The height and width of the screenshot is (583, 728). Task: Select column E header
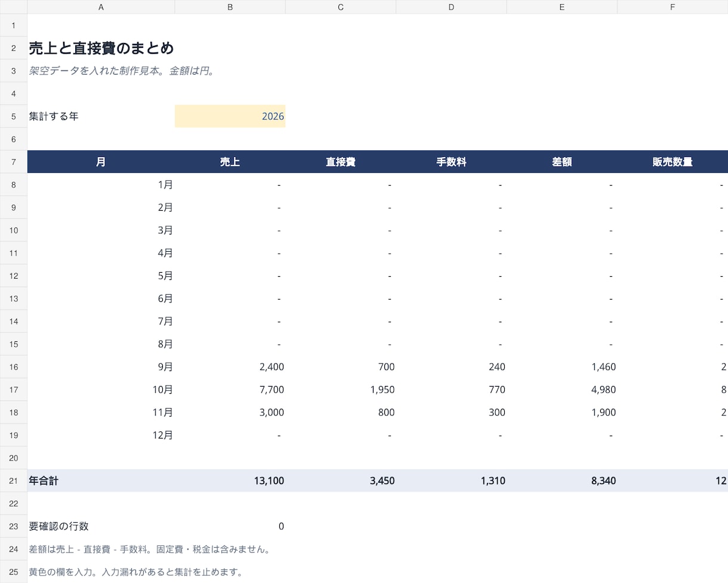coord(562,7)
